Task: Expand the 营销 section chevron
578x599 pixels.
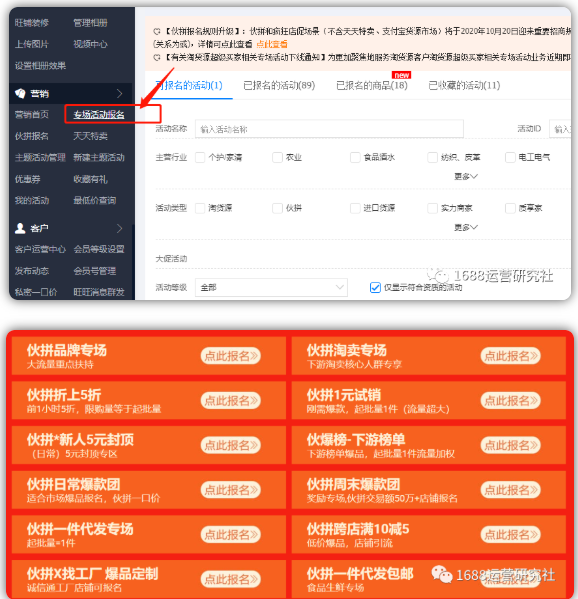Action: [x=120, y=93]
